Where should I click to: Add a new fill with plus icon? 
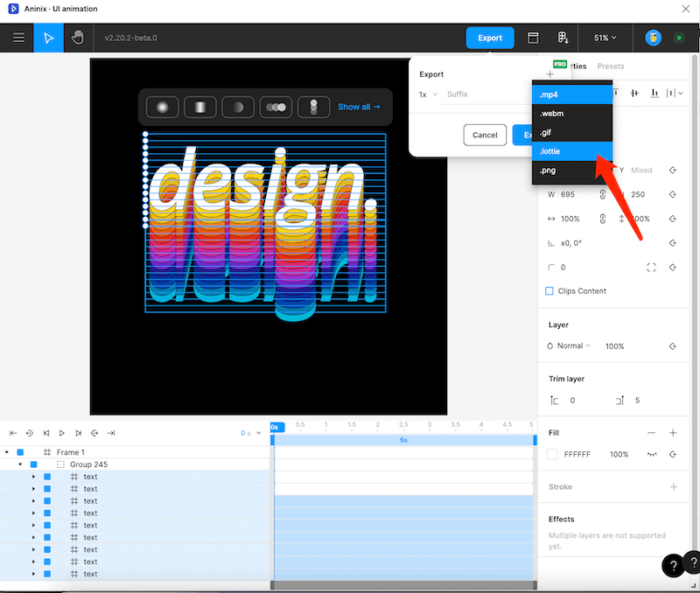pos(673,433)
